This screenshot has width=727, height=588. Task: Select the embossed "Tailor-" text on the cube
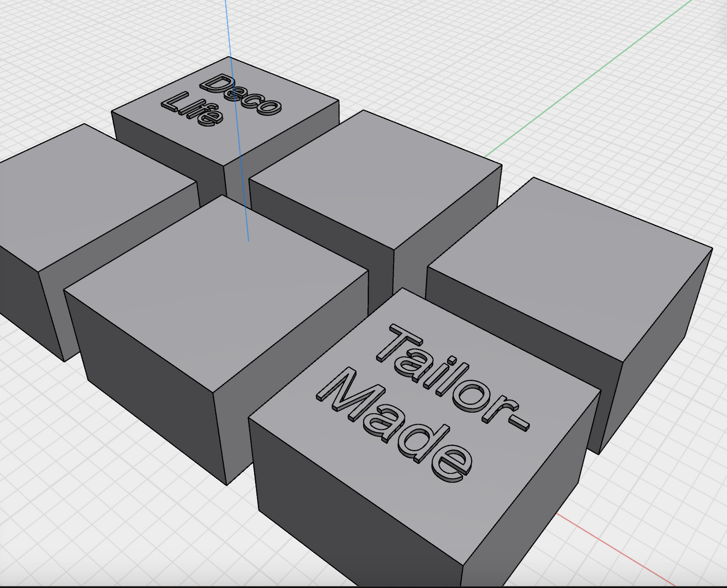(452, 377)
